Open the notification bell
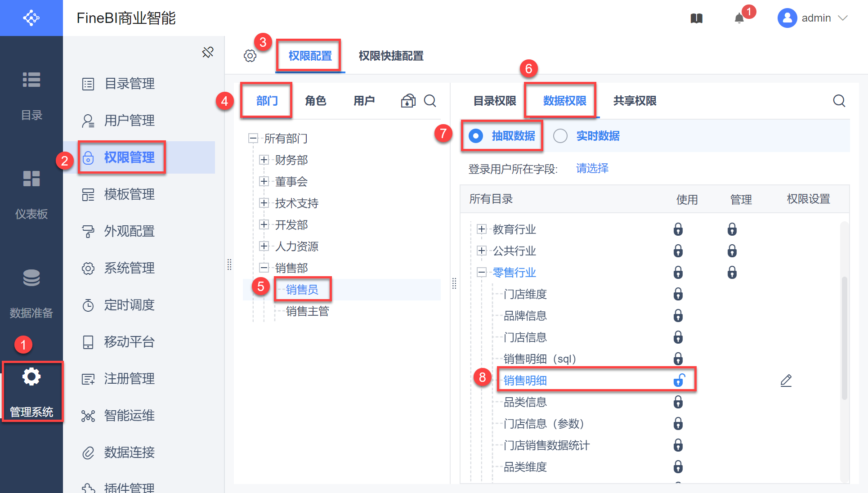868x493 pixels. click(739, 18)
